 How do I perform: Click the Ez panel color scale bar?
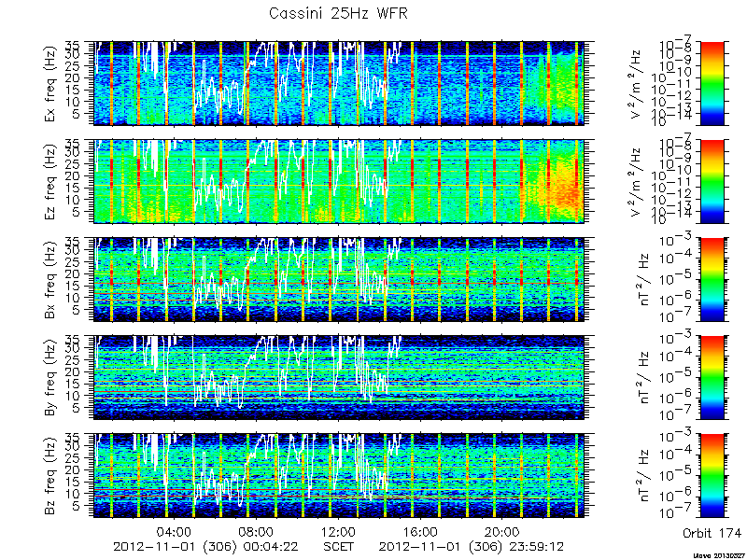click(x=712, y=181)
